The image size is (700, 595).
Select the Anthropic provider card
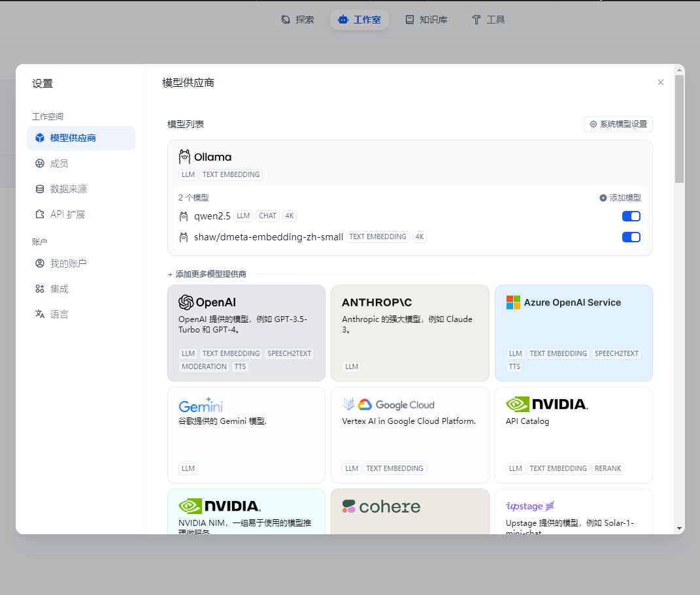click(410, 333)
